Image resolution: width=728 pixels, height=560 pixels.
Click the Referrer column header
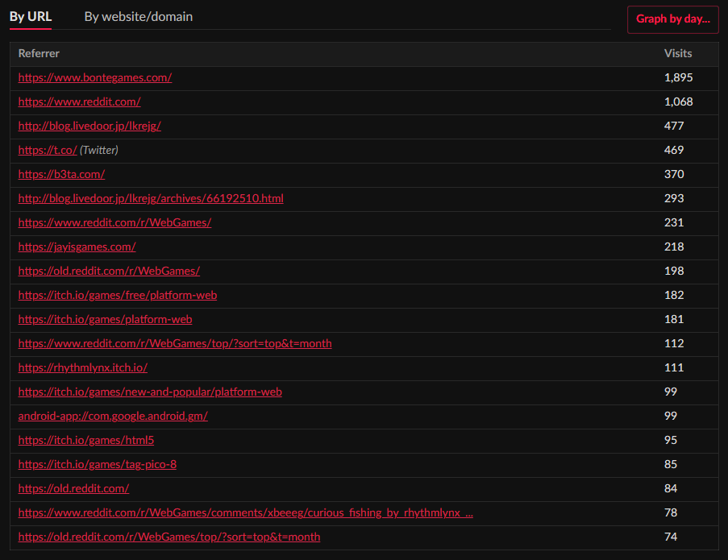tap(39, 53)
